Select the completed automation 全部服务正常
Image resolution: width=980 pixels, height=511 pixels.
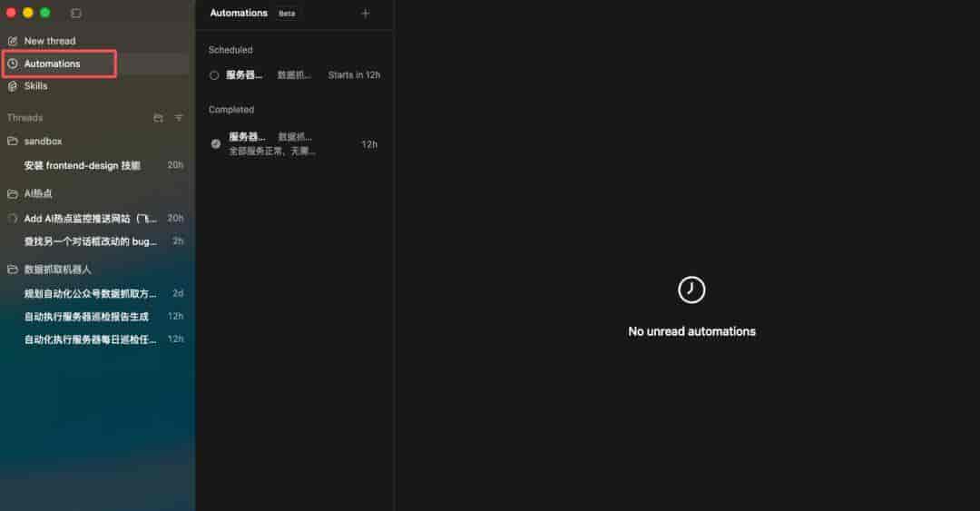[294, 143]
